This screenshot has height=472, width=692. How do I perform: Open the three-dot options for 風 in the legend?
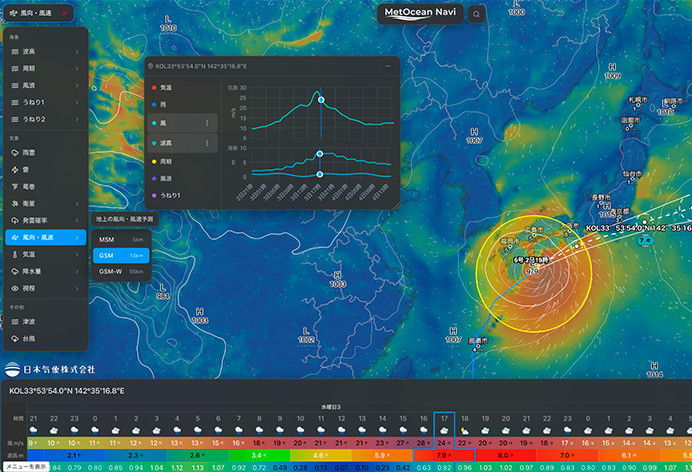point(207,123)
